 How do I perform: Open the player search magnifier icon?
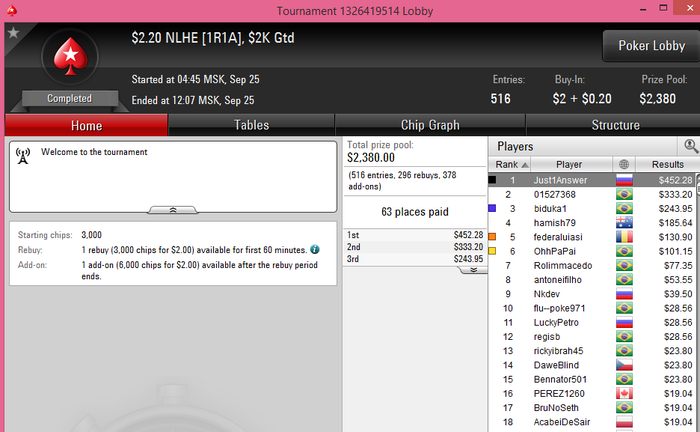pyautogui.click(x=691, y=146)
